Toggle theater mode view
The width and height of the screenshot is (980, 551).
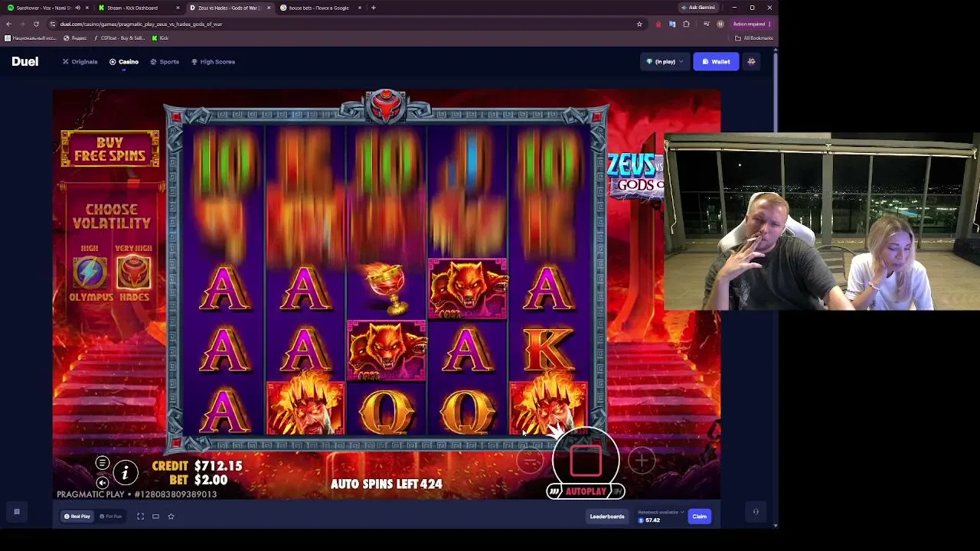[x=155, y=517]
